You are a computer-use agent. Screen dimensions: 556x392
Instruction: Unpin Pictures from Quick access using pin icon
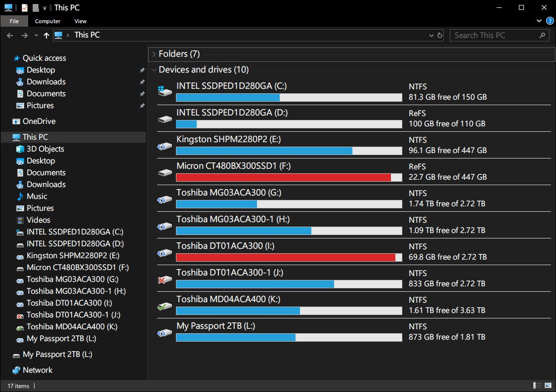click(x=142, y=106)
